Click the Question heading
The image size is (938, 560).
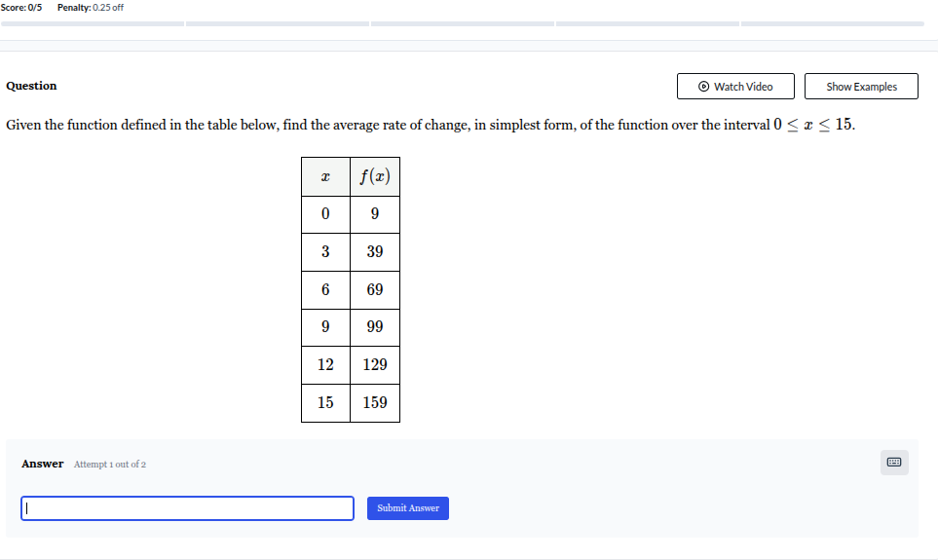point(31,86)
